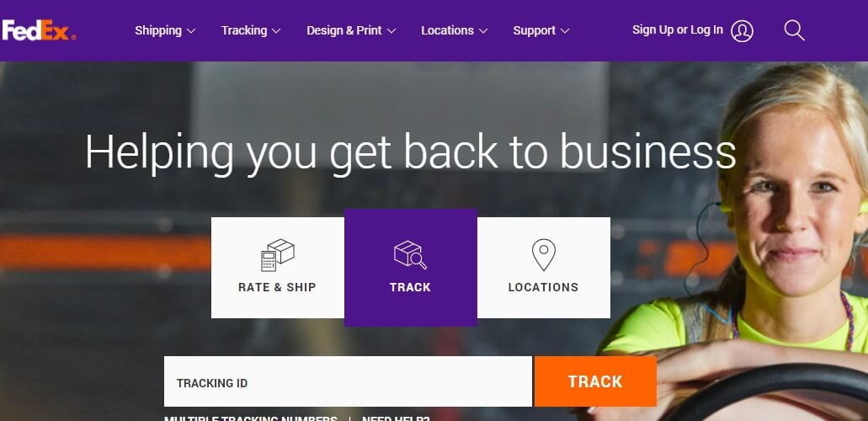Open the search magnifier icon
Screen dimensions: 868x421
795,30
